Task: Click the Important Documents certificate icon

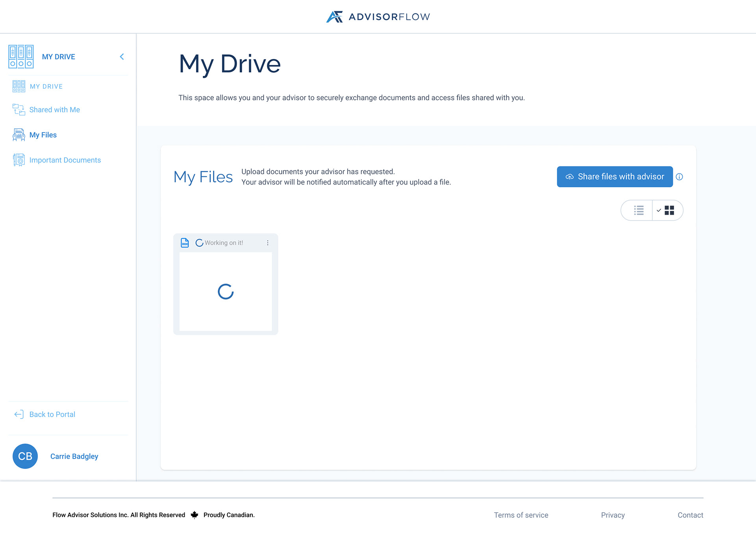Action: 18,160
